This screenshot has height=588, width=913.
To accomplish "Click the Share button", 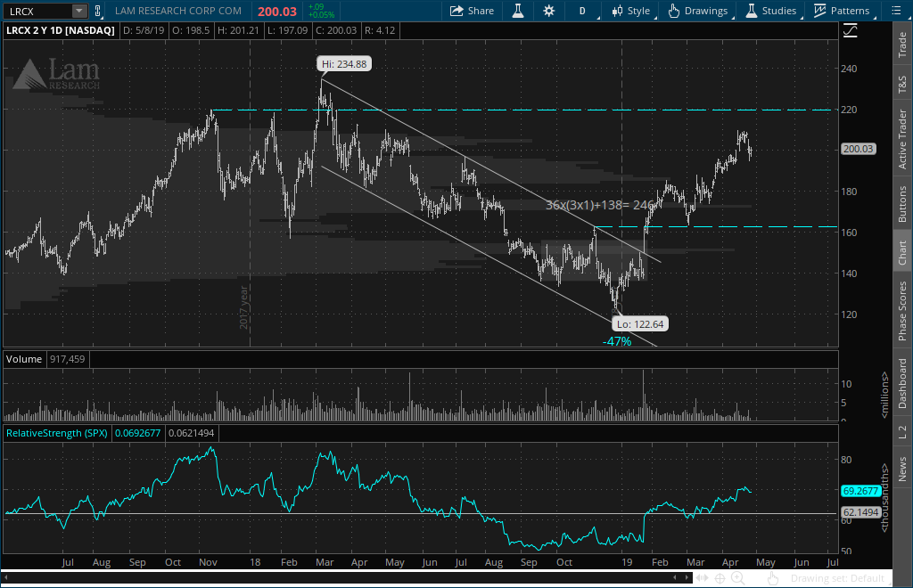I will (472, 11).
